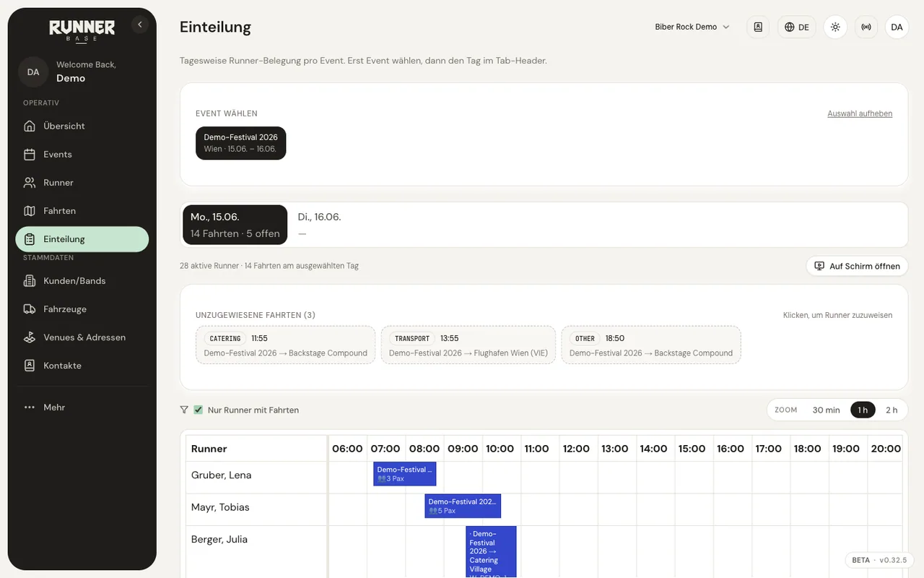Click the Venues & Adressen icon
Screen dimensions: 924x578
(30, 337)
